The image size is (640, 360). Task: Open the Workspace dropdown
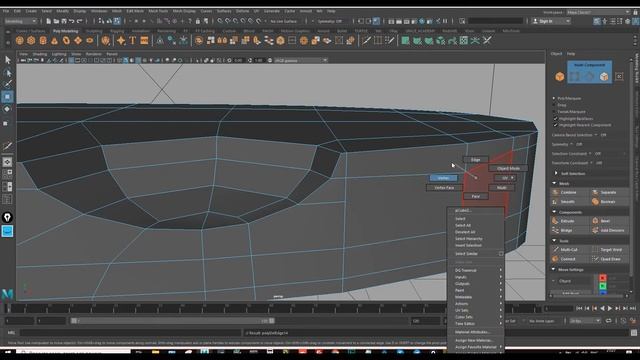coord(598,12)
